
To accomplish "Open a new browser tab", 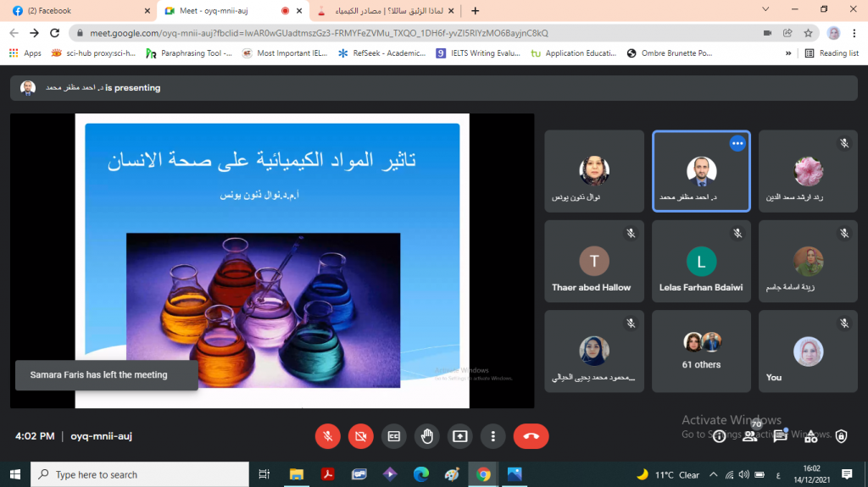I will point(475,11).
